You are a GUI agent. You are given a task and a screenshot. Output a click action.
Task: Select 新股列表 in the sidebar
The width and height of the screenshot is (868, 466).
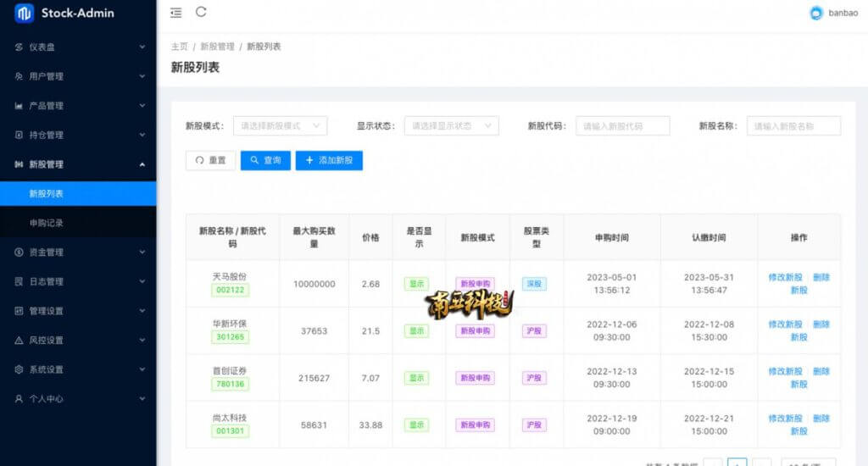(78, 194)
